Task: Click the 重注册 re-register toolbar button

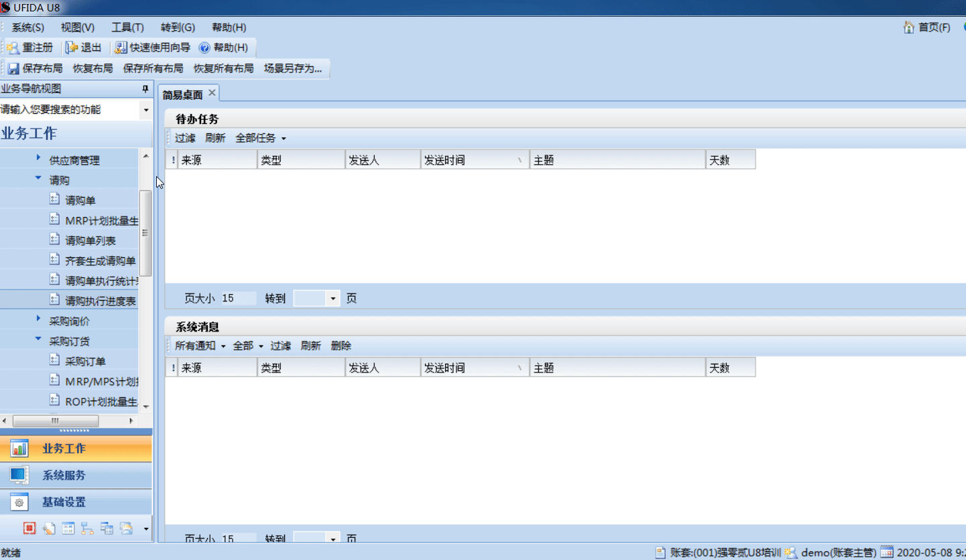Action: click(29, 48)
